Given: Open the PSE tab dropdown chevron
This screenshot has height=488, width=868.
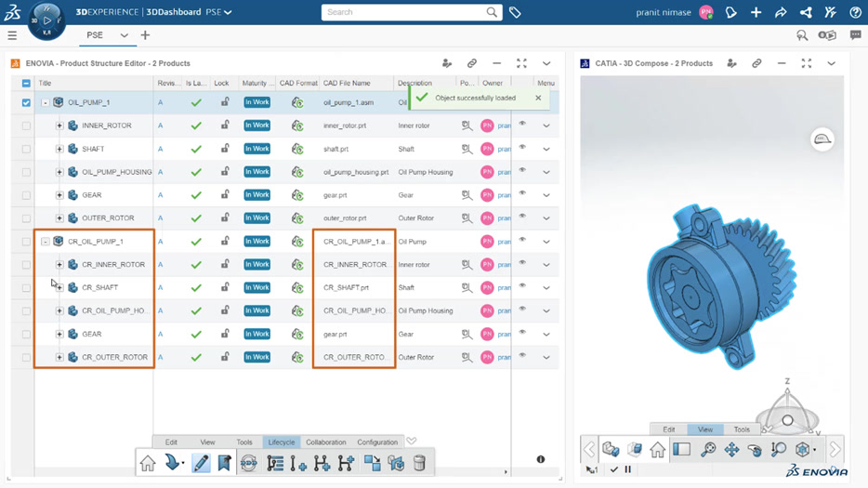Looking at the screenshot, I should (x=124, y=35).
